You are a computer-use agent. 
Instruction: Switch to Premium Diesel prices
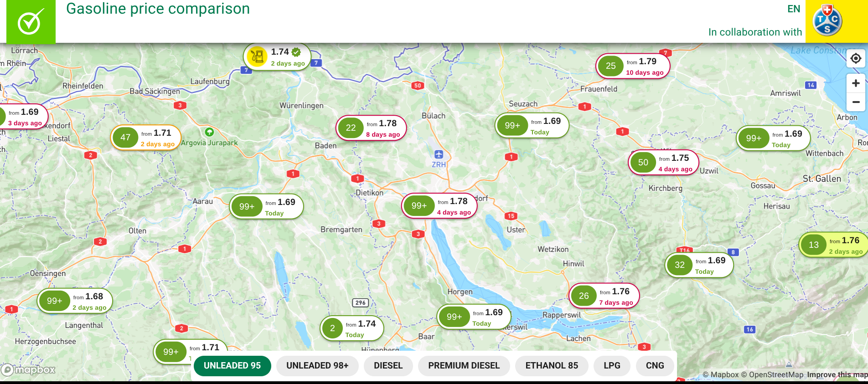pos(464,366)
